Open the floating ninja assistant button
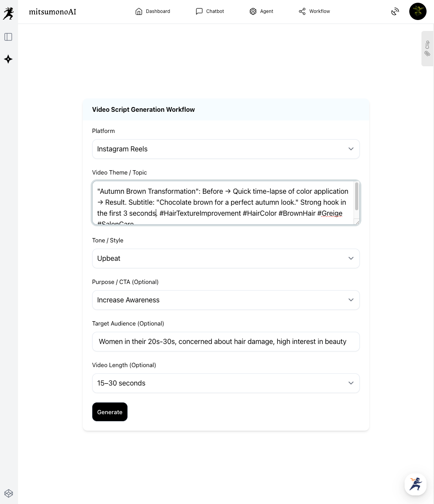The height and width of the screenshot is (504, 434). [415, 484]
